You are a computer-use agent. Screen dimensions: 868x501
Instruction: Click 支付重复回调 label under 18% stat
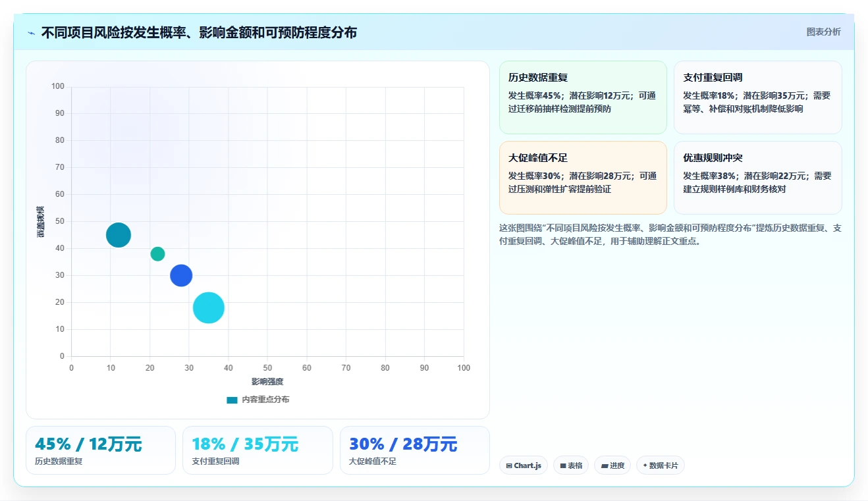[215, 461]
